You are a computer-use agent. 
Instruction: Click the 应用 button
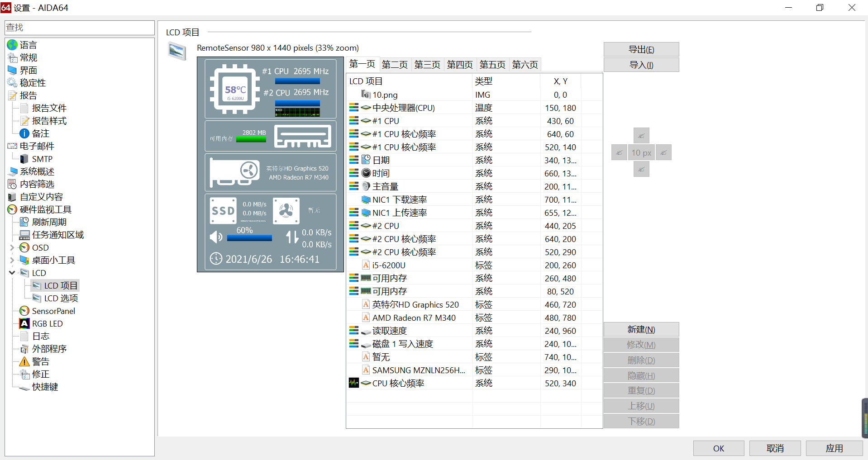coord(834,448)
